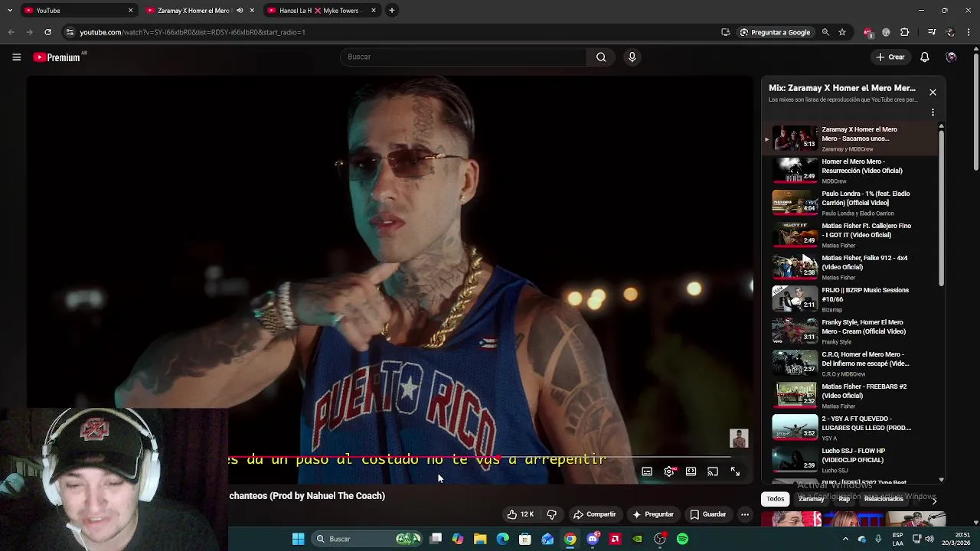Enter fullscreen mode in the player
Viewport: 980px width, 551px height.
(x=735, y=472)
